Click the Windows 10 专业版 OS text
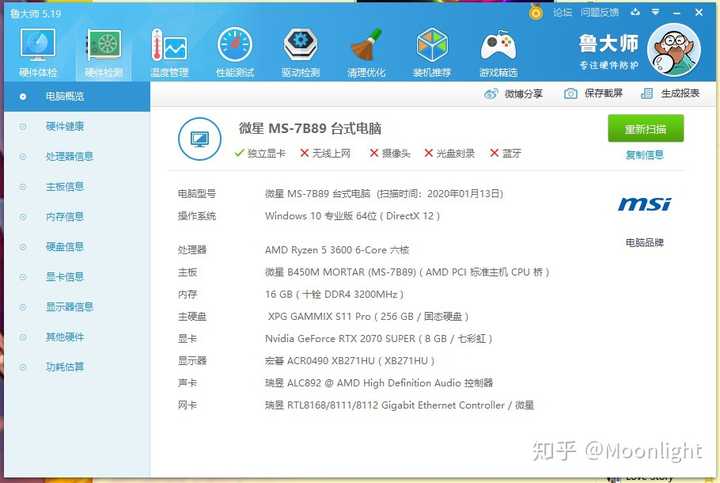The image size is (720, 483). click(352, 216)
